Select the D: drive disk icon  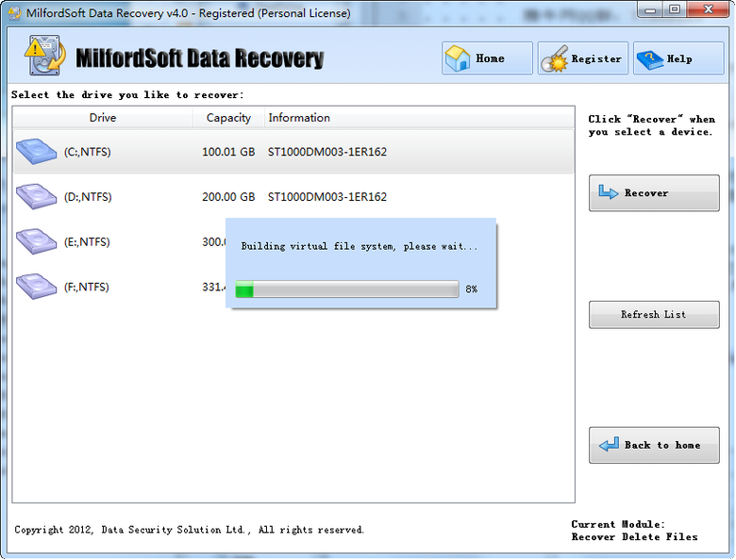click(36, 196)
